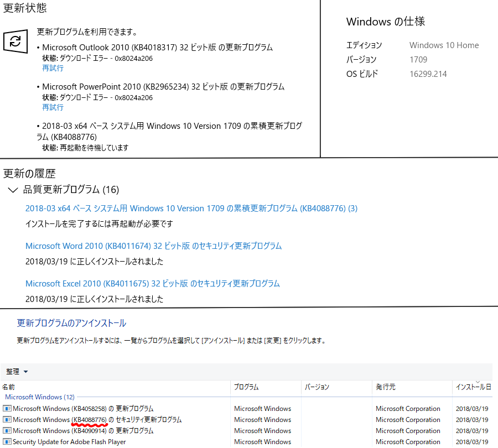Sort by the バージョン column header
This screenshot has height=448, width=498.
tap(317, 387)
